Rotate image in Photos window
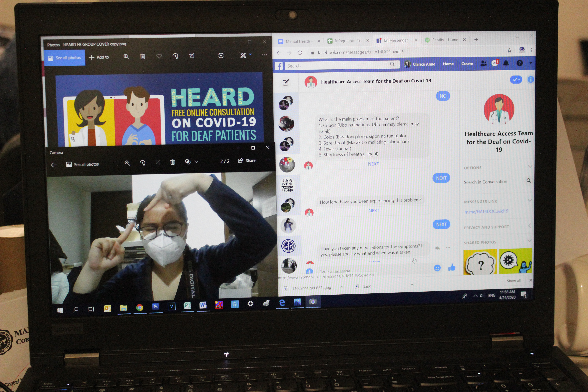The height and width of the screenshot is (392, 588). (x=175, y=56)
